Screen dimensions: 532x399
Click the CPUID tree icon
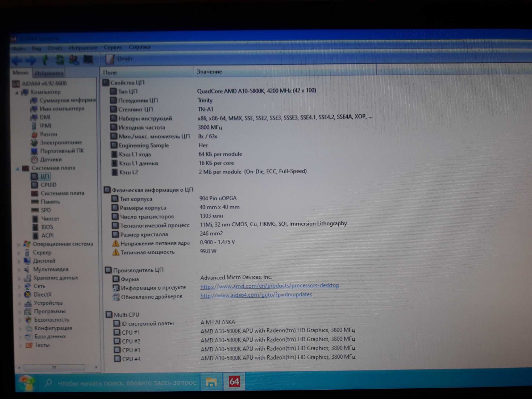(34, 185)
